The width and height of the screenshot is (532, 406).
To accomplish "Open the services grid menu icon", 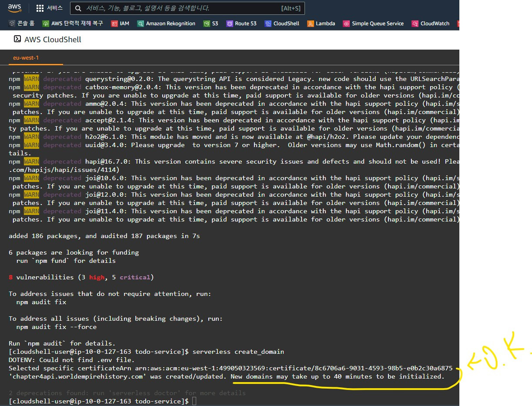I will 40,8.
